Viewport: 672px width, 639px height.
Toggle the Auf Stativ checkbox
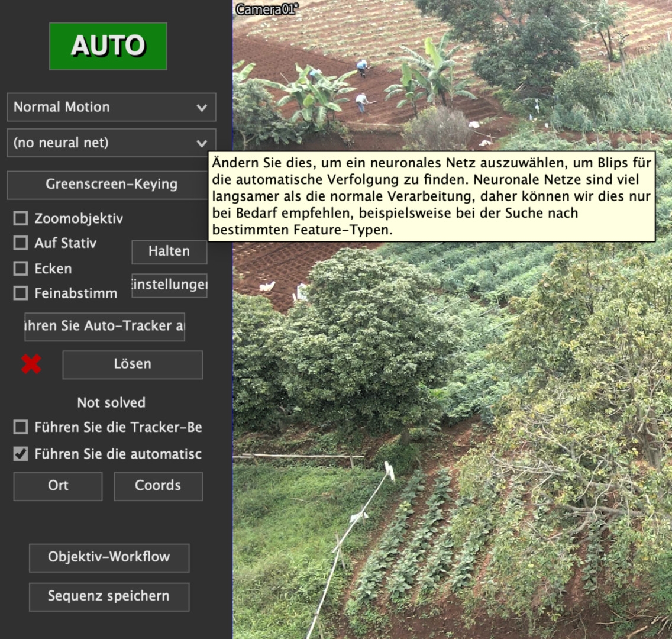coord(21,243)
